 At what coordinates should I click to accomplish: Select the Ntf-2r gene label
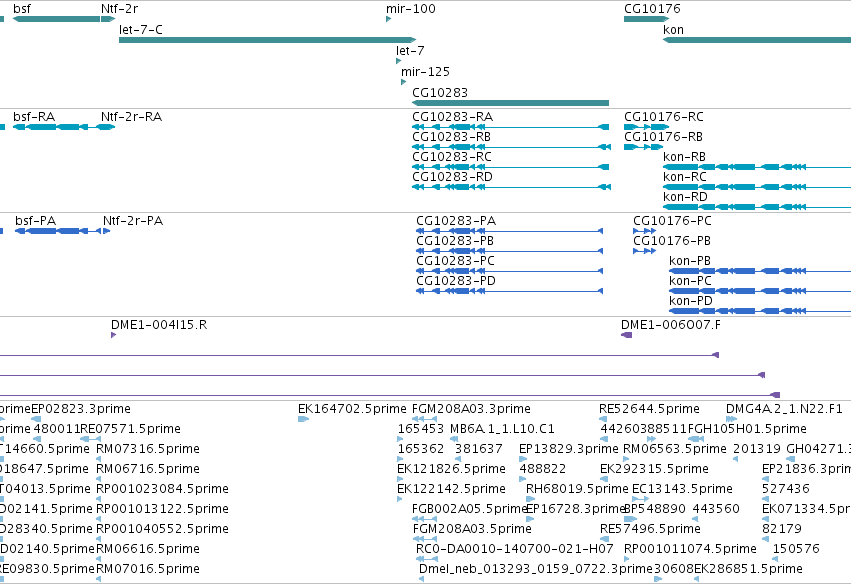(x=119, y=9)
